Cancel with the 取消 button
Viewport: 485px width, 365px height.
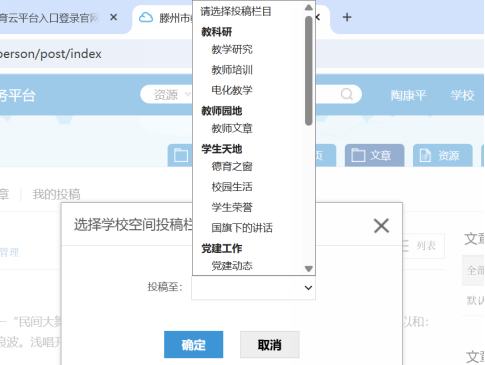tap(270, 345)
